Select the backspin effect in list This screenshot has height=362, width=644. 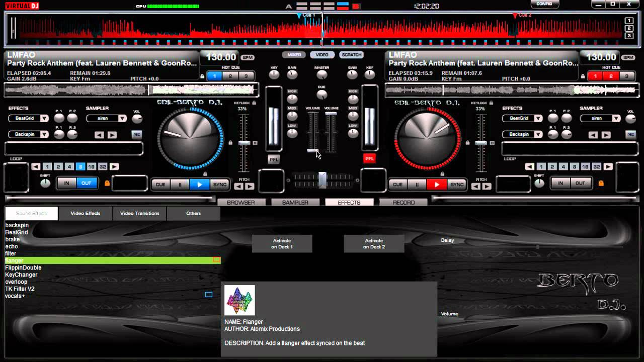[x=17, y=225]
